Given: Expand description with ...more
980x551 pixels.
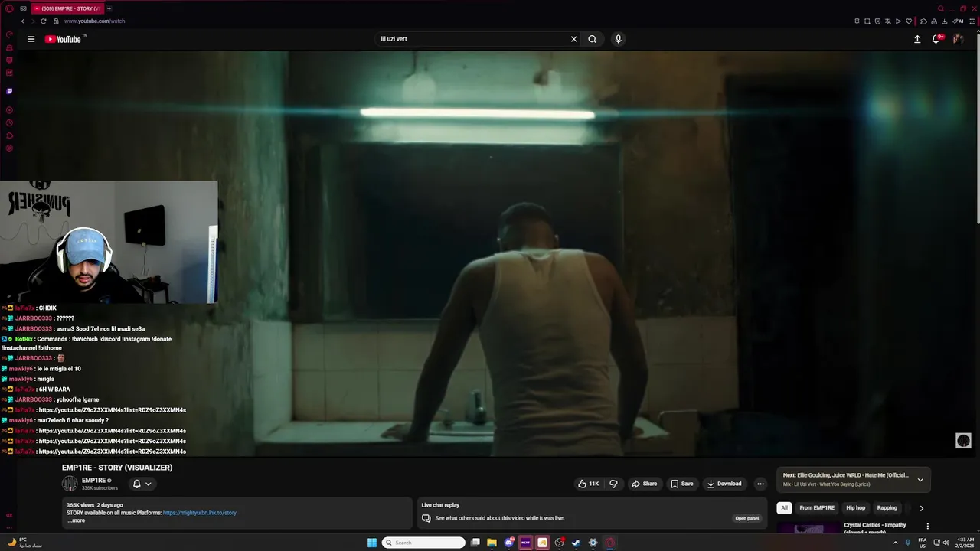Looking at the screenshot, I should pos(76,520).
